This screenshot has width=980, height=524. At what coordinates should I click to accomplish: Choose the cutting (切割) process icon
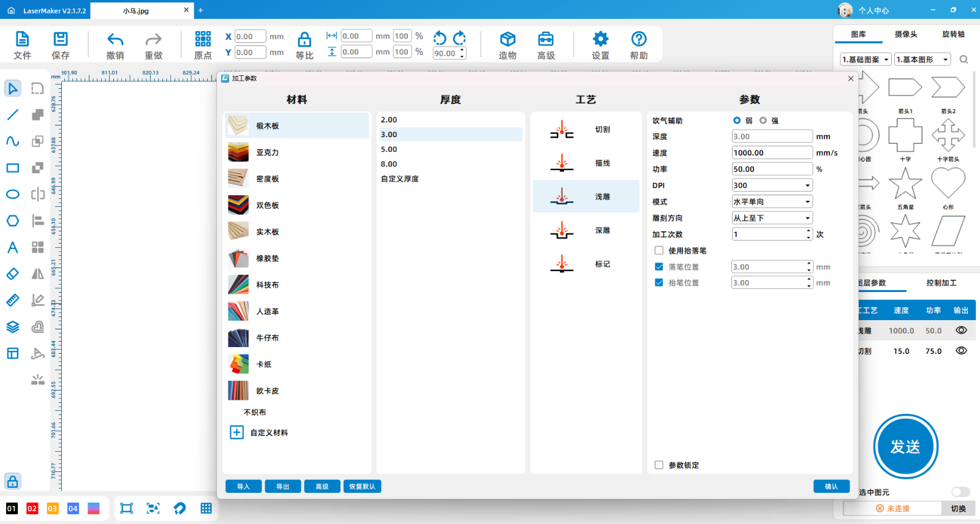[x=562, y=130]
